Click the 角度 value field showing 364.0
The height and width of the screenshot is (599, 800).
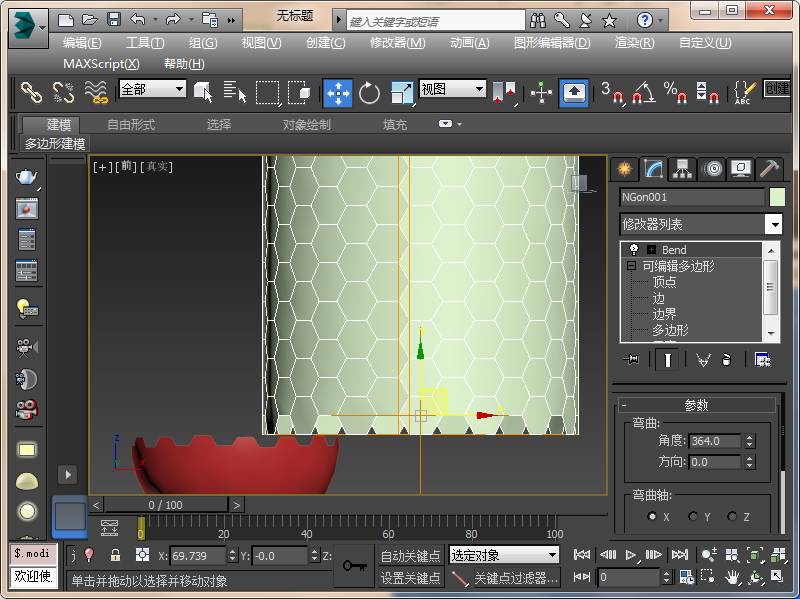(x=714, y=441)
